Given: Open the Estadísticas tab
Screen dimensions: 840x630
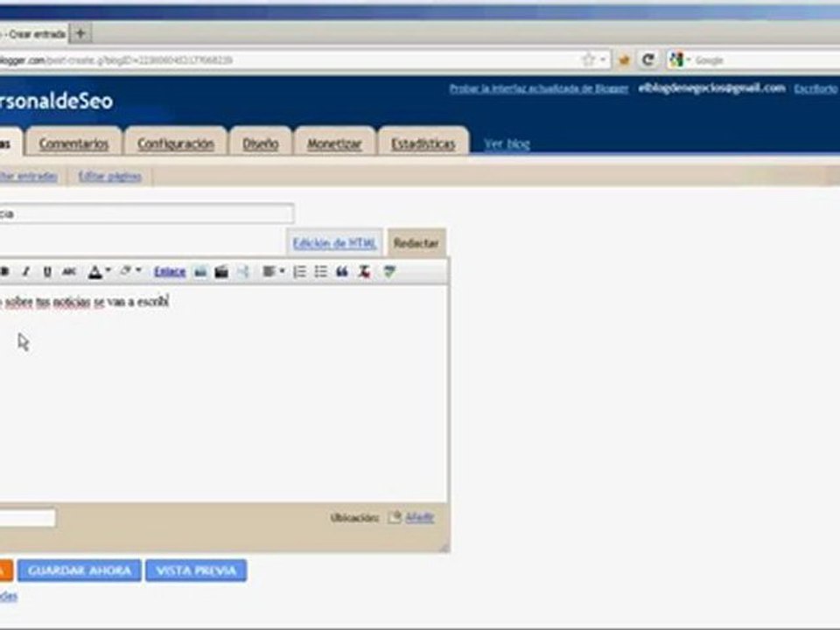Looking at the screenshot, I should [423, 143].
